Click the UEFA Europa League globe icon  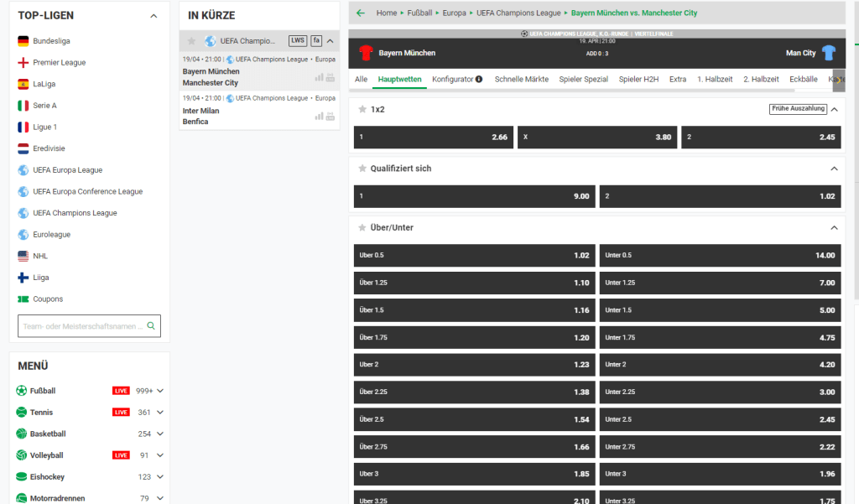[23, 170]
